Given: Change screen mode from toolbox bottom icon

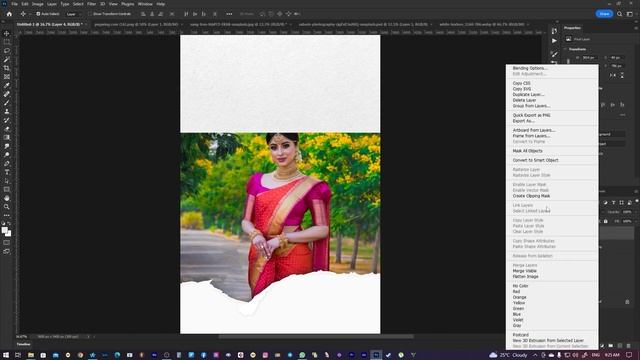Looking at the screenshot, I should pos(7,251).
